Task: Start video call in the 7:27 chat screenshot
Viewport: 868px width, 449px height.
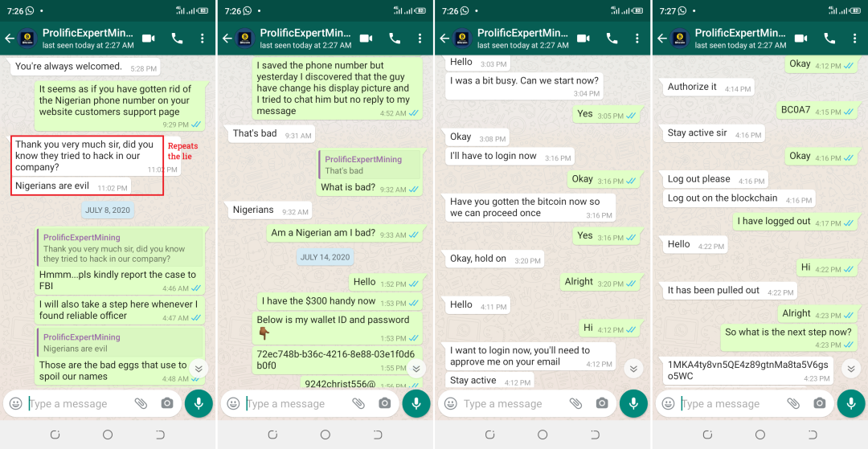Action: (x=801, y=39)
